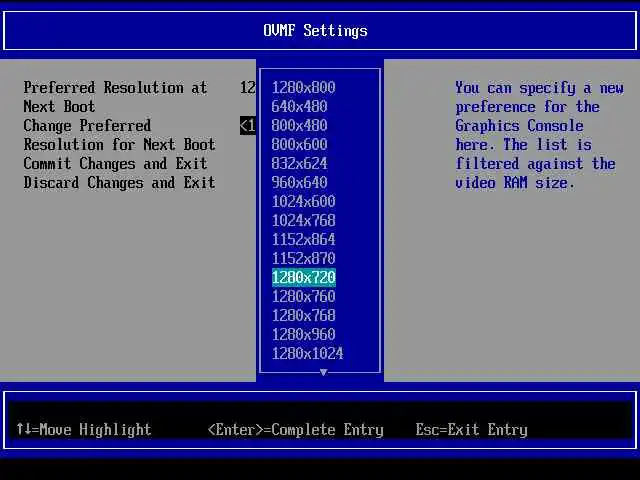640x480 pixels.
Task: Click the <Enter>=Complete Entry hint
Action: tap(296, 429)
